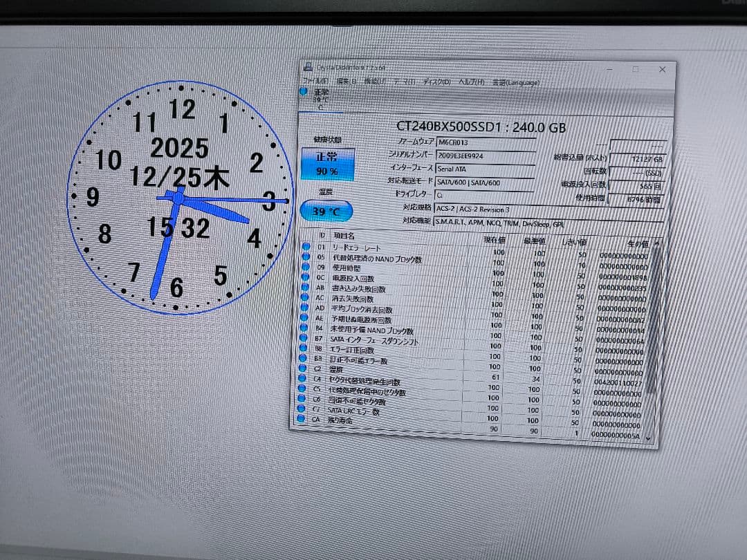Click status dot of SATA CRCエラー数 row
Screen dimensions: 747x560
point(303,409)
